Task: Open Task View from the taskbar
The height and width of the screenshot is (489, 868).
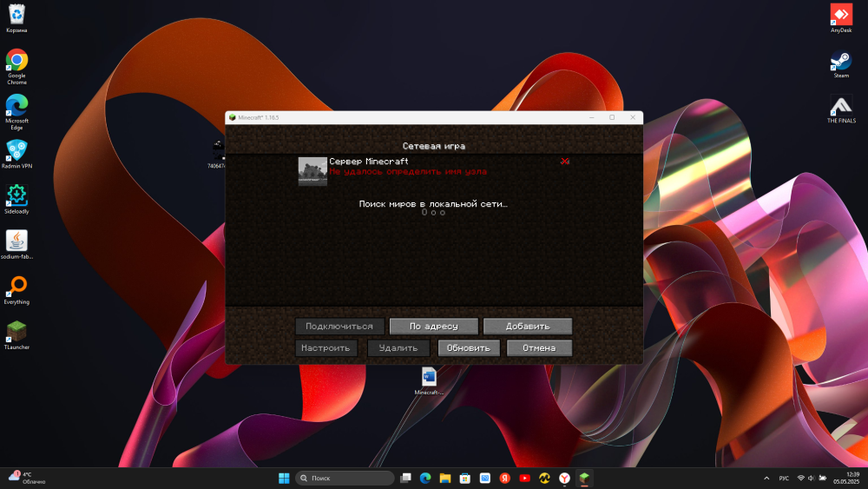Action: (405, 478)
